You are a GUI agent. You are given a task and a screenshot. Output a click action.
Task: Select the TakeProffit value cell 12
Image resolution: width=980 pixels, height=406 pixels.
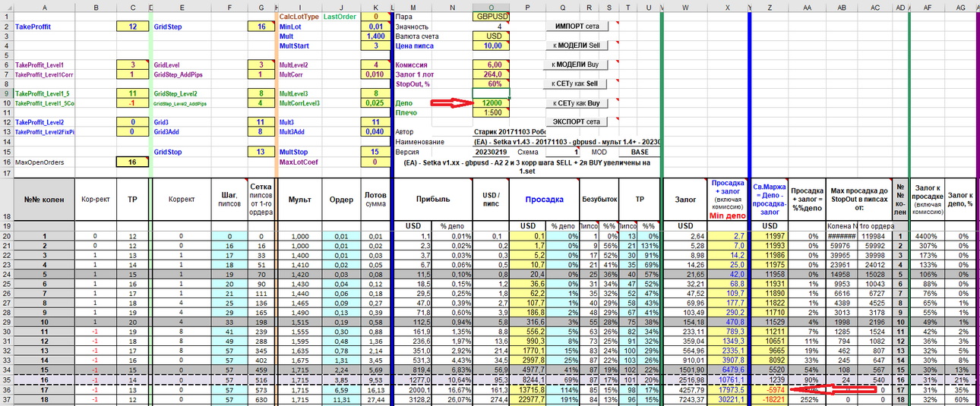pyautogui.click(x=133, y=26)
